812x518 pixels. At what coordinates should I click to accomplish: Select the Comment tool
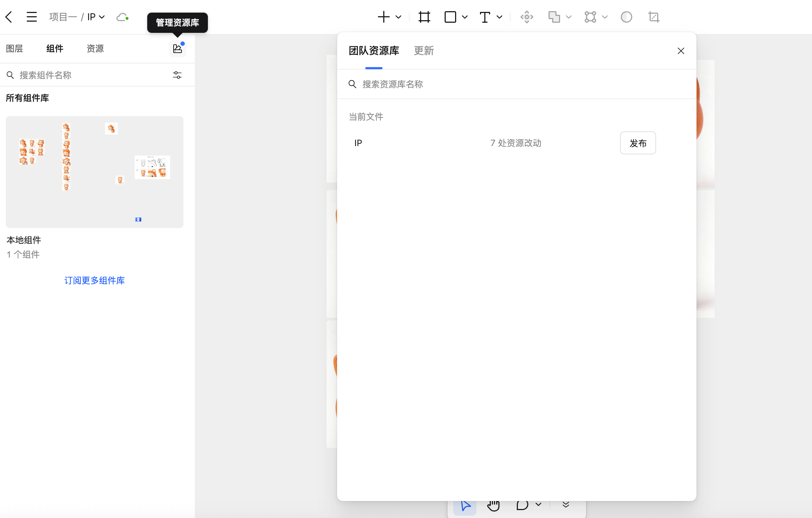point(522,505)
